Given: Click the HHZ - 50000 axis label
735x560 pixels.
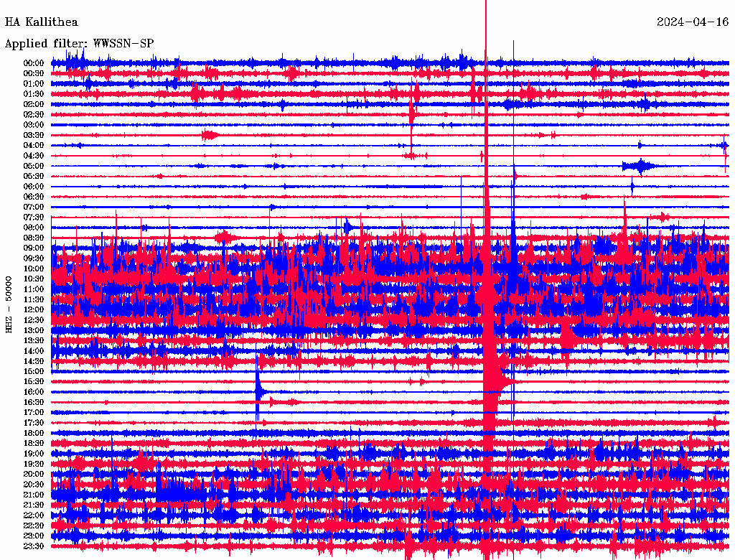Looking at the screenshot, I should pyautogui.click(x=9, y=304).
